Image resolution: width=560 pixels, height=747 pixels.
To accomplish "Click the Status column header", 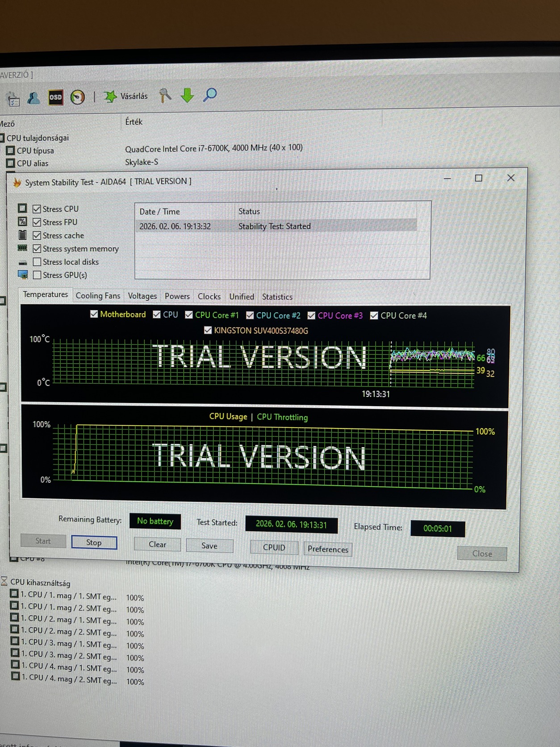I will (x=325, y=211).
